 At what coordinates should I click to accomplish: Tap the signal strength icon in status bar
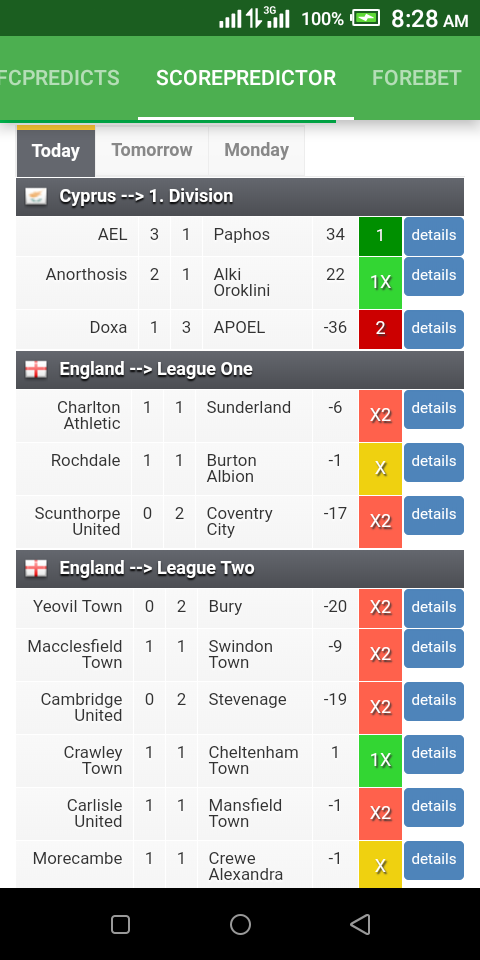tap(231, 19)
